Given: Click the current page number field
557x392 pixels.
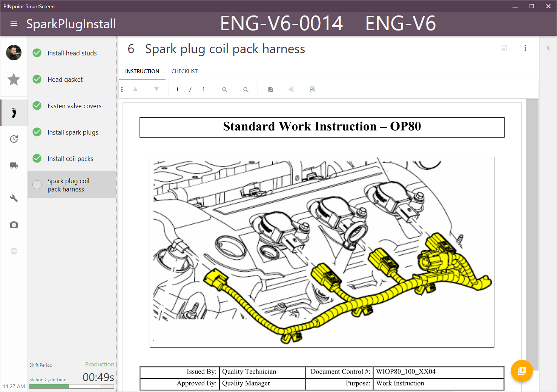Looking at the screenshot, I should (177, 89).
